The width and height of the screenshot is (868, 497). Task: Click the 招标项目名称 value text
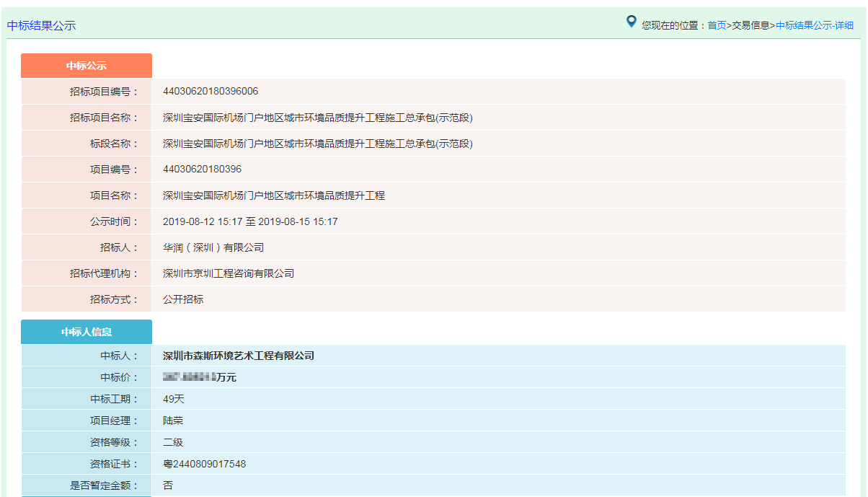(x=317, y=118)
